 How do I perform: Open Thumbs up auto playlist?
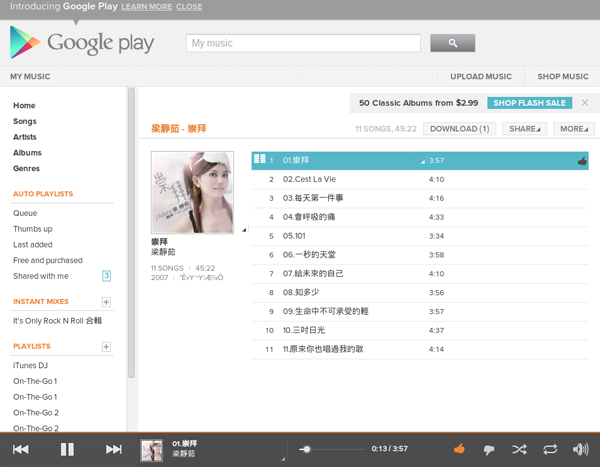click(x=33, y=229)
